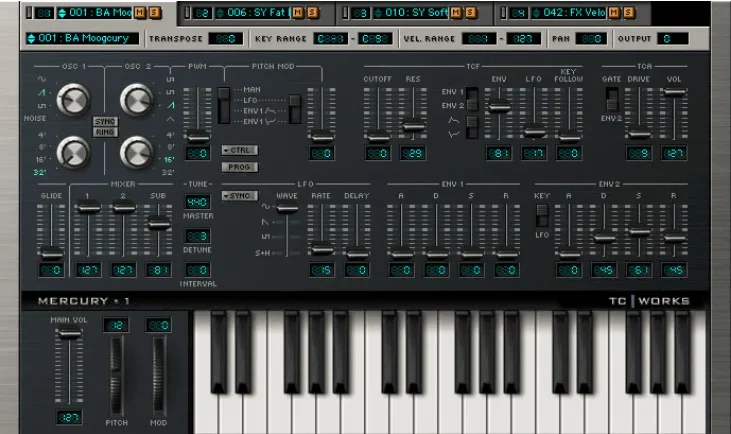
Task: Step preset arrows on 001 : BA Moogcury selector
Action: [31, 38]
